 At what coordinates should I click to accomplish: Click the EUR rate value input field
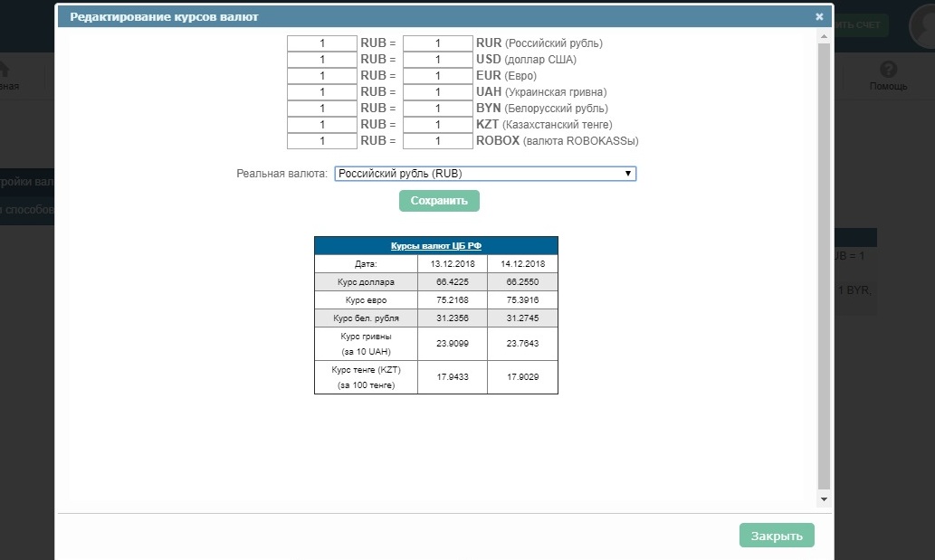click(x=438, y=76)
